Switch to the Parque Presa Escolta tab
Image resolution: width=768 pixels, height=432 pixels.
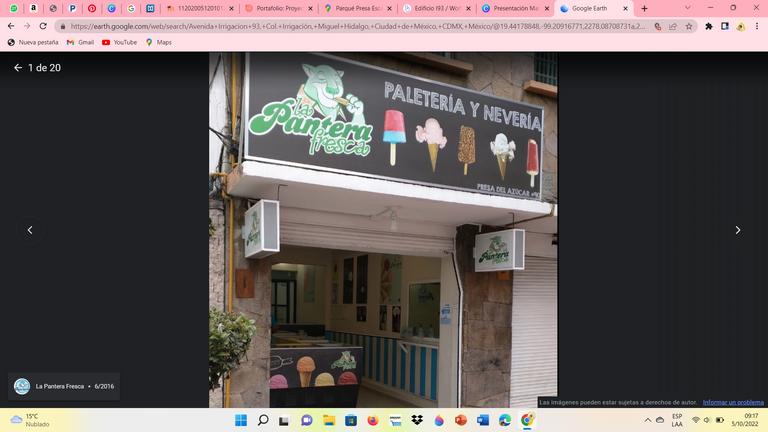358,8
